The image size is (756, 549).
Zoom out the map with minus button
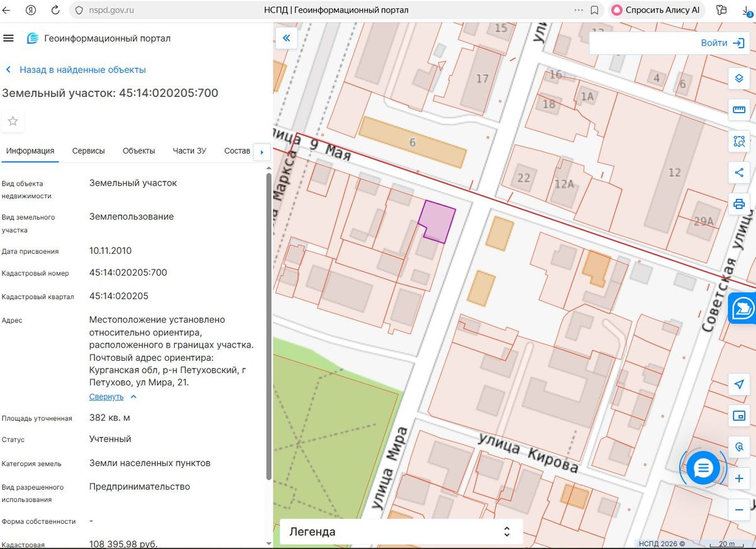[x=740, y=509]
